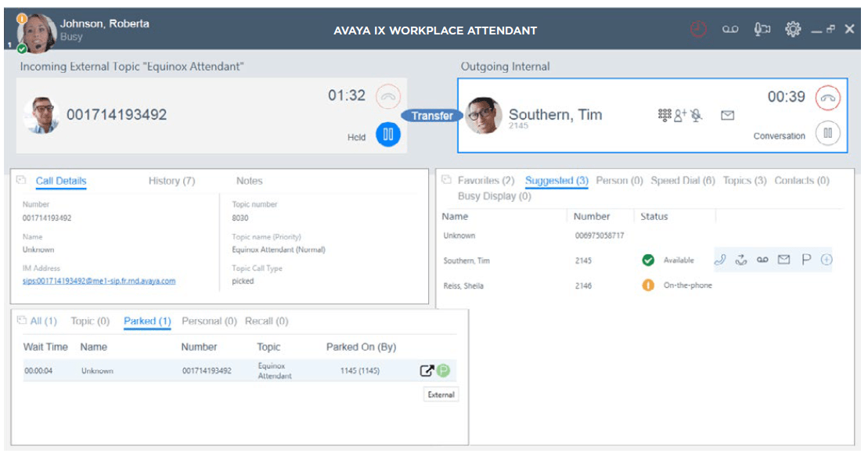Call Southern, Tim from the suggested list
Screen dimensions: 868x457
click(x=720, y=261)
